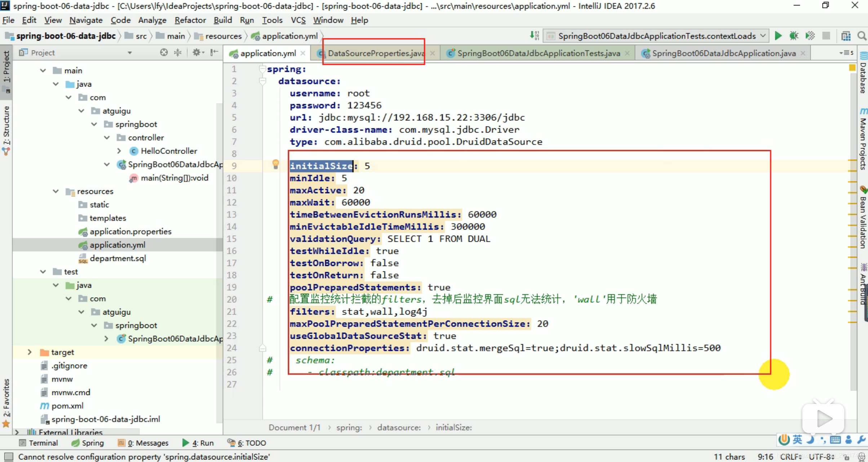This screenshot has height=462, width=868.
Task: Open the Refactor menu
Action: (x=190, y=20)
